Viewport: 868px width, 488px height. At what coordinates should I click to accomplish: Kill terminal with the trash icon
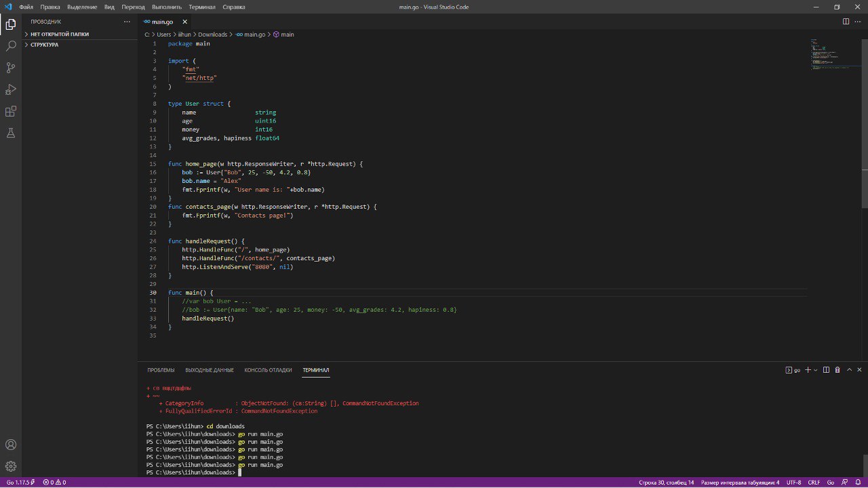point(837,370)
